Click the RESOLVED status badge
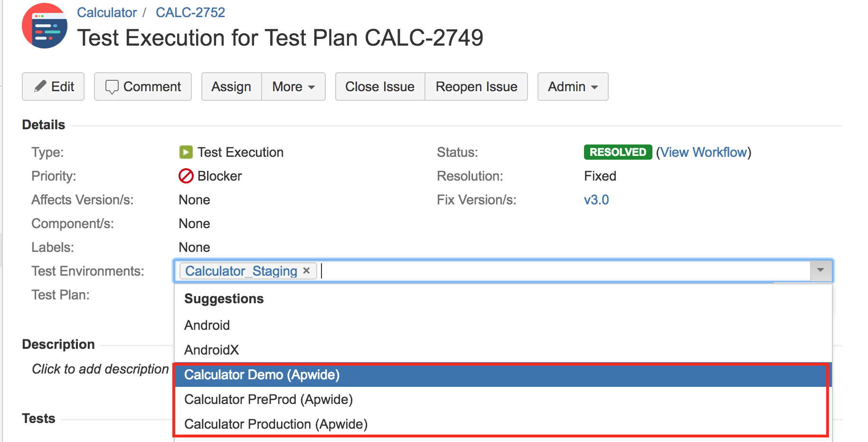 click(x=618, y=152)
